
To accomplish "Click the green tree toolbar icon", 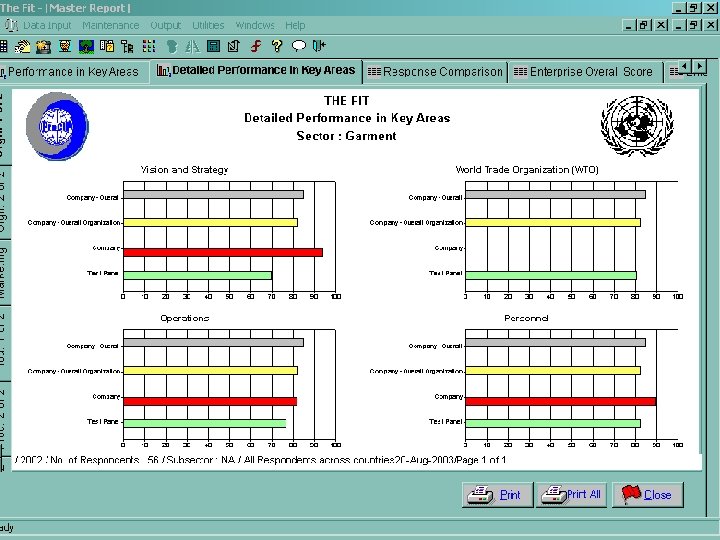I will tap(86, 46).
